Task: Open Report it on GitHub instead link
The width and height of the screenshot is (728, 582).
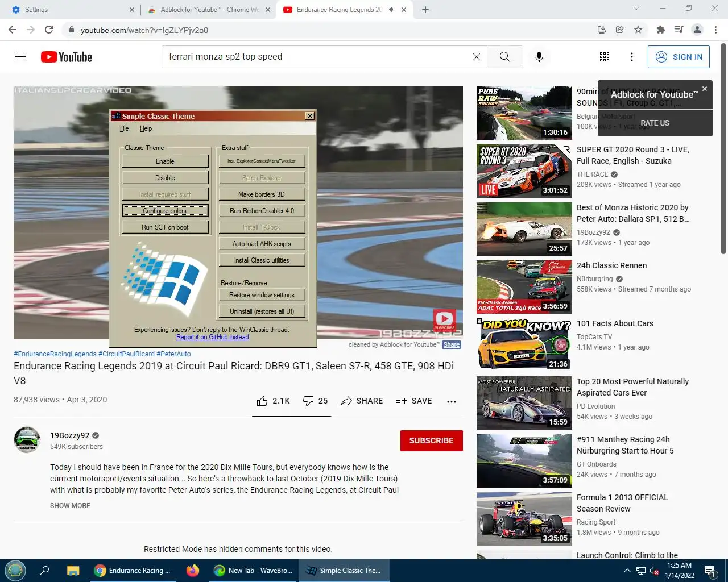Action: click(212, 337)
